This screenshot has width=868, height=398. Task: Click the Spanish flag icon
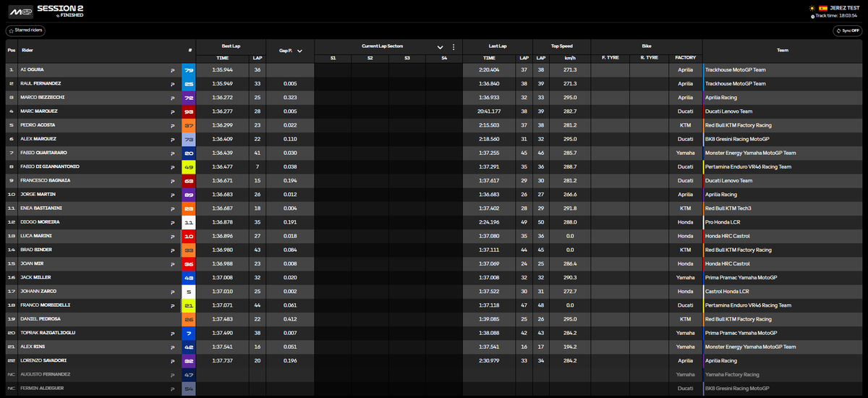pyautogui.click(x=823, y=8)
